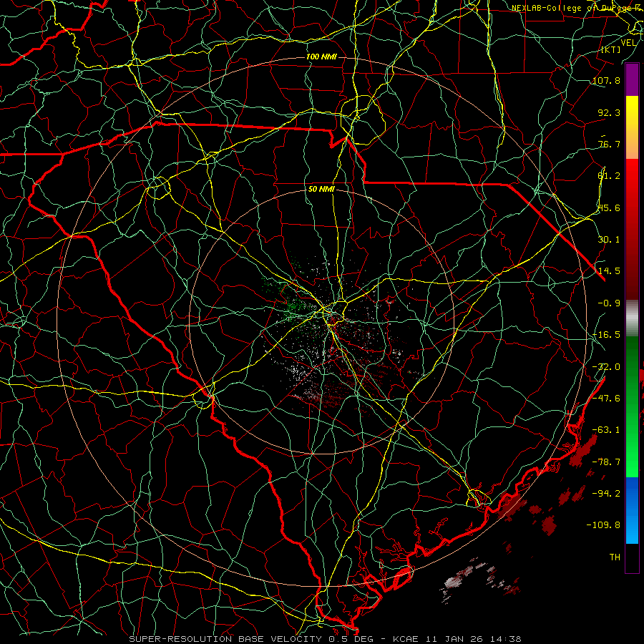The width and height of the screenshot is (644, 644).
Task: Click the 14.5 legend value
Action: (x=609, y=271)
